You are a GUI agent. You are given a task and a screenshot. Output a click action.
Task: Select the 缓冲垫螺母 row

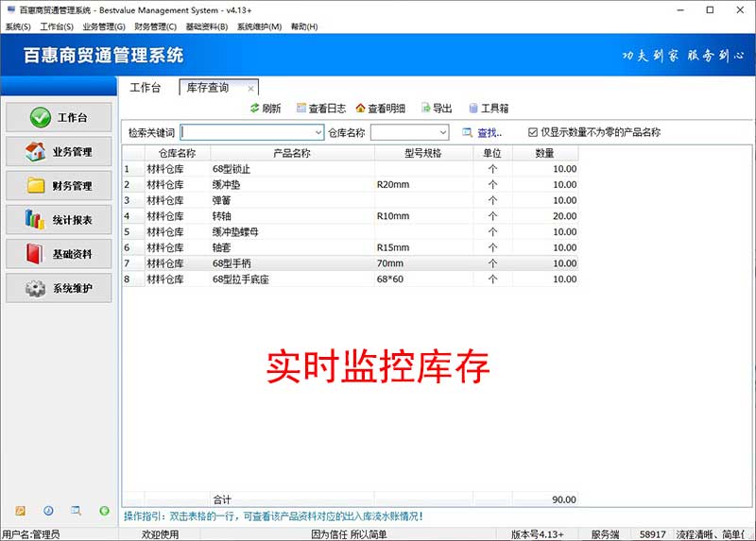[350, 231]
